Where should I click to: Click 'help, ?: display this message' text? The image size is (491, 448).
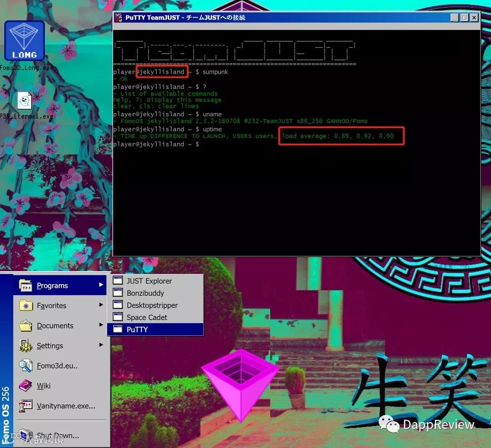pos(167,100)
